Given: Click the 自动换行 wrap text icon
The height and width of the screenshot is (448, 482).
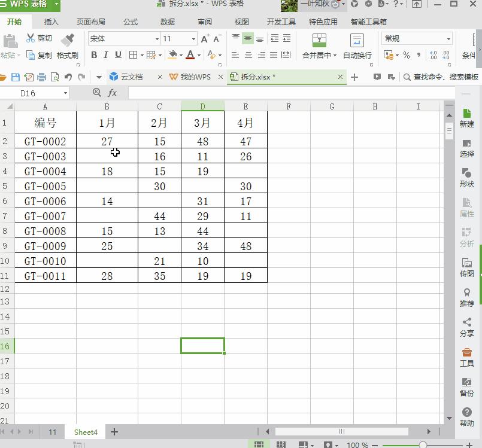Looking at the screenshot, I should pyautogui.click(x=357, y=41).
